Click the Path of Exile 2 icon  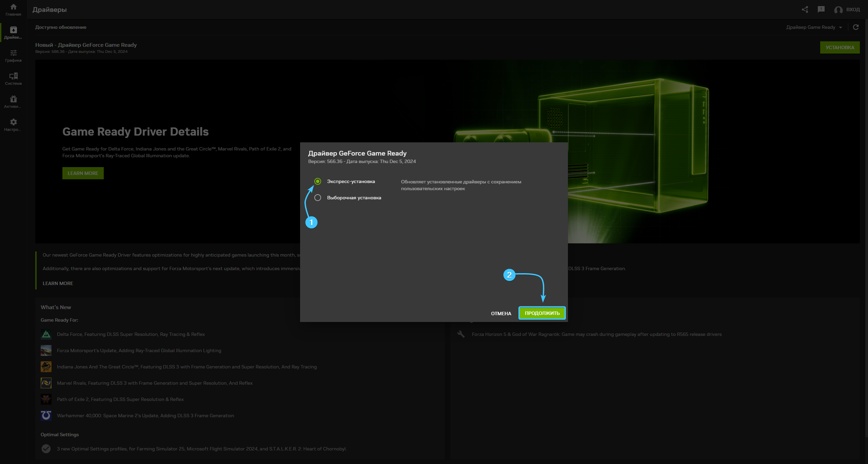click(x=46, y=399)
